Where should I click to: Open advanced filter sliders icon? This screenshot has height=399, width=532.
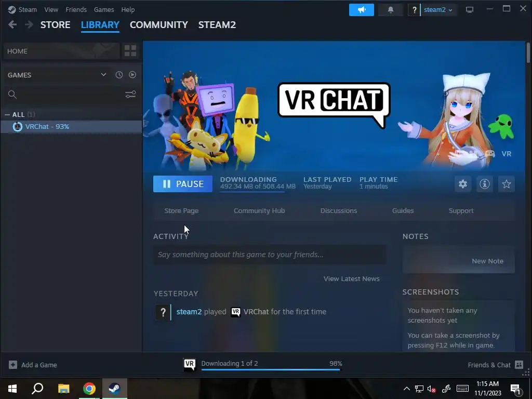pos(130,95)
